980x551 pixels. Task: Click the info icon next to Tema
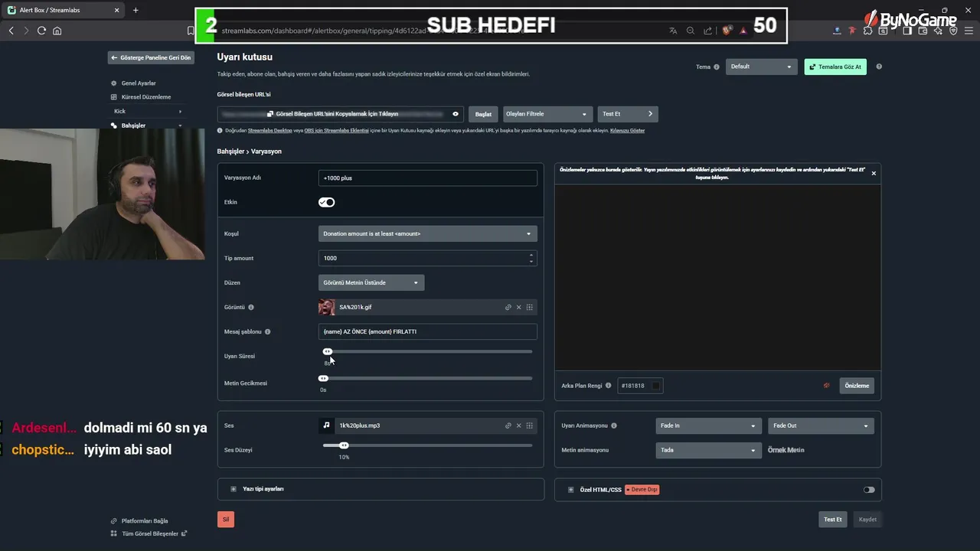pos(717,67)
